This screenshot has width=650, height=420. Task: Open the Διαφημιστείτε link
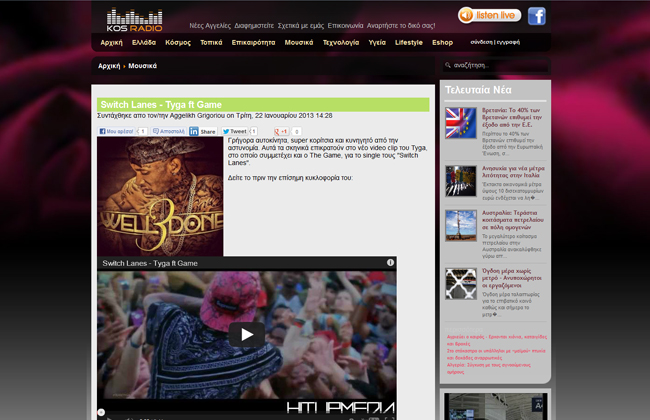(x=254, y=26)
